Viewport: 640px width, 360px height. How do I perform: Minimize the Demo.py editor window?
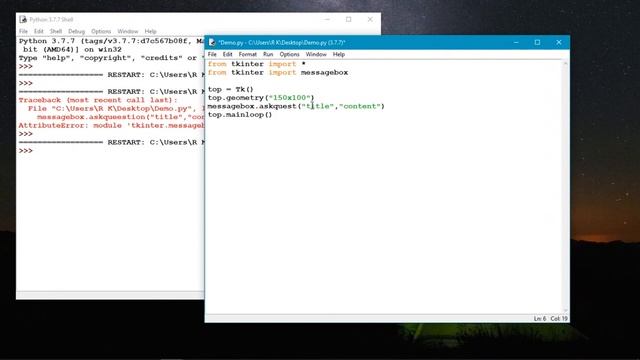[x=516, y=42]
